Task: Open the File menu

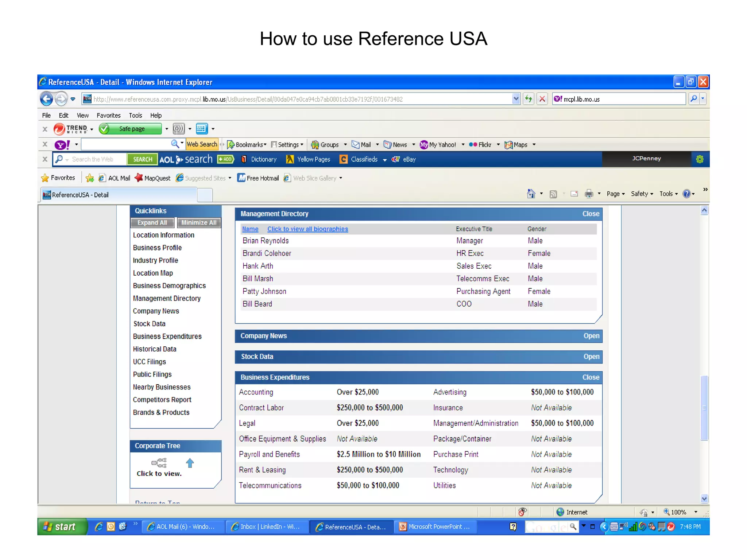Action: [x=46, y=116]
